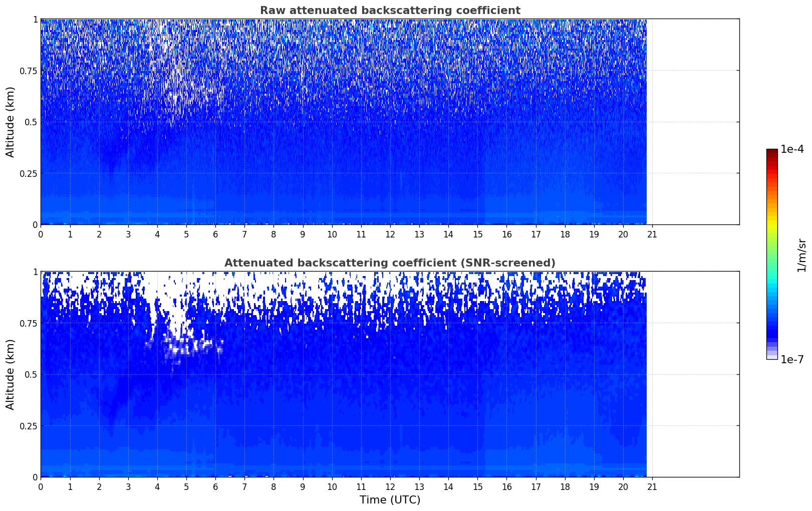Click hour tick '21' on the Raw plot
This screenshot has width=812, height=511.
pyautogui.click(x=652, y=234)
